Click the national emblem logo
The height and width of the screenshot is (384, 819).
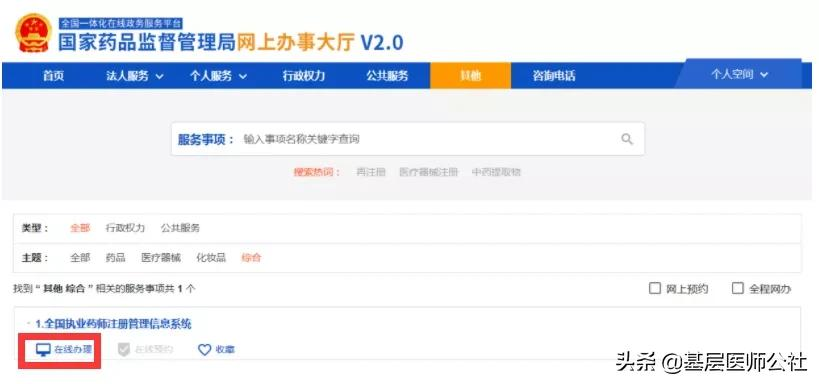tap(33, 32)
